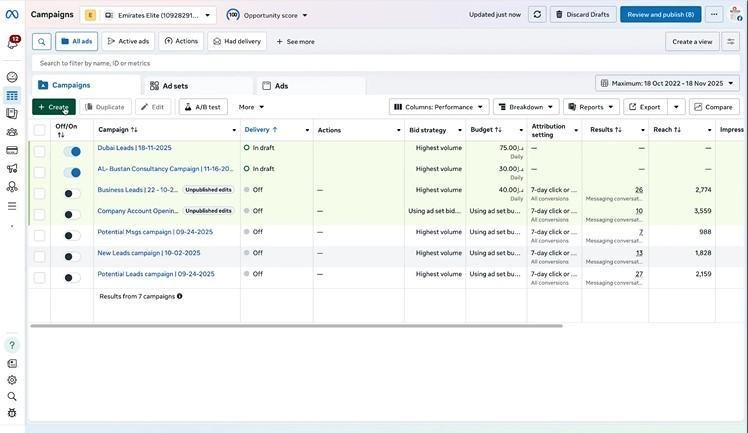Image resolution: width=748 pixels, height=433 pixels.
Task: Toggle off AL-Bustan Consultancy Campaign
Action: [x=72, y=173]
